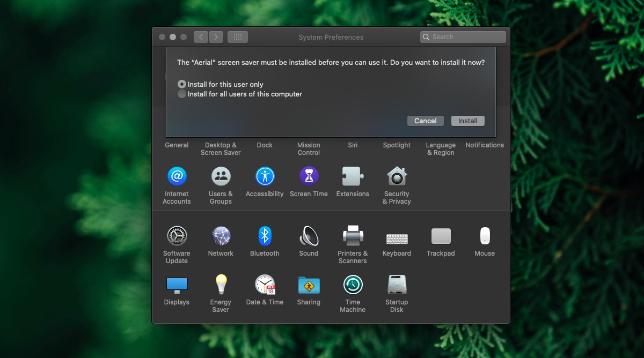This screenshot has height=358, width=644.
Task: Open Security & Privacy pane
Action: click(x=397, y=176)
